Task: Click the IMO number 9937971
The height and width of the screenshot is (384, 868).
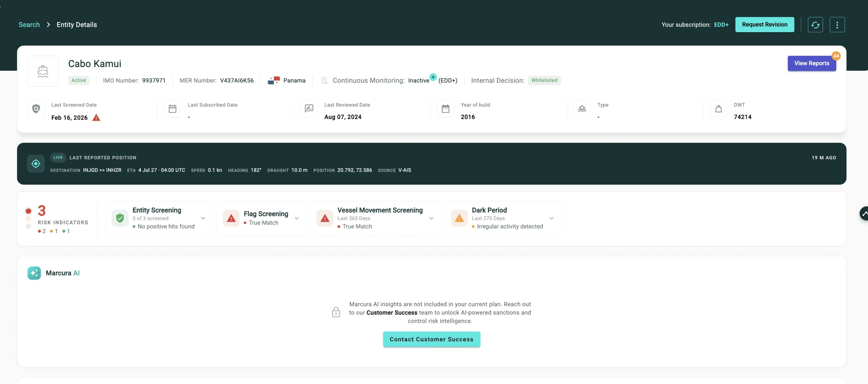Action: click(x=154, y=80)
